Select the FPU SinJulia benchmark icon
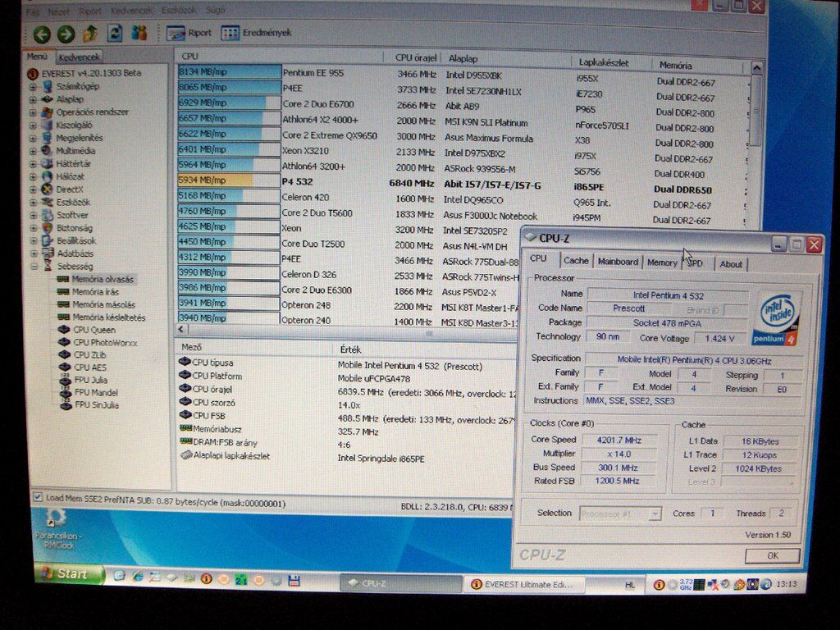The image size is (840, 630). pyautogui.click(x=66, y=405)
